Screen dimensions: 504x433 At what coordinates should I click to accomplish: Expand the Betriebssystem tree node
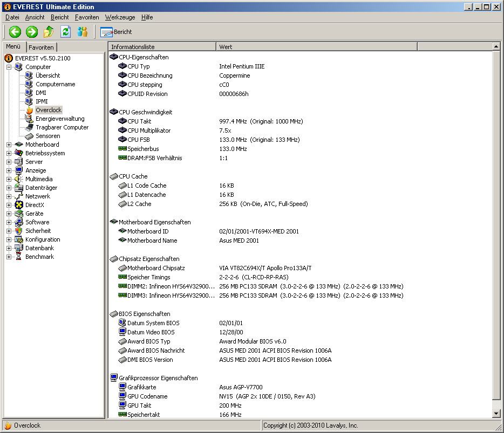(x=9, y=153)
